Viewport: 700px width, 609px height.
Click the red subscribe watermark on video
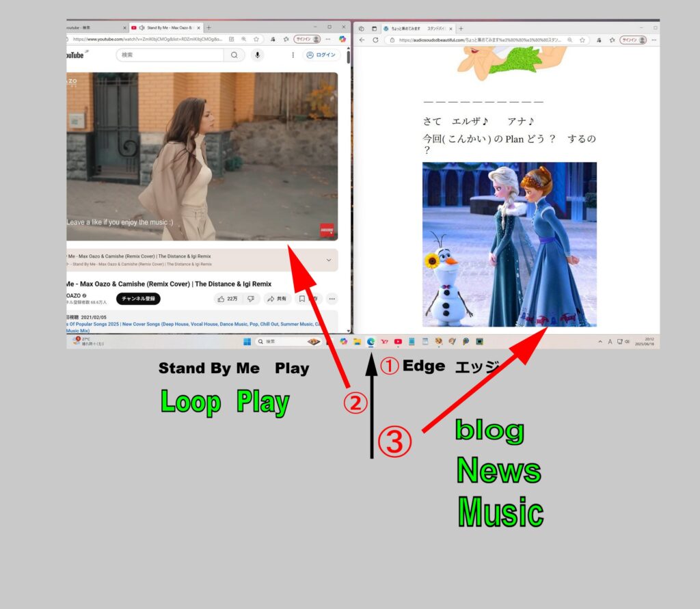click(326, 230)
